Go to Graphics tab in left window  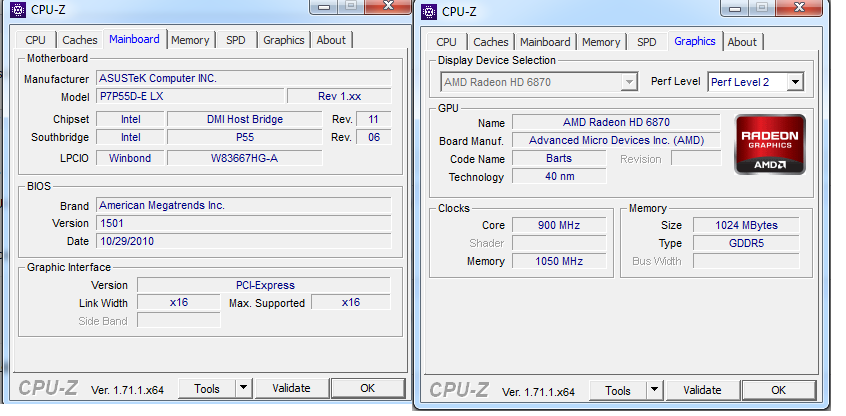284,40
